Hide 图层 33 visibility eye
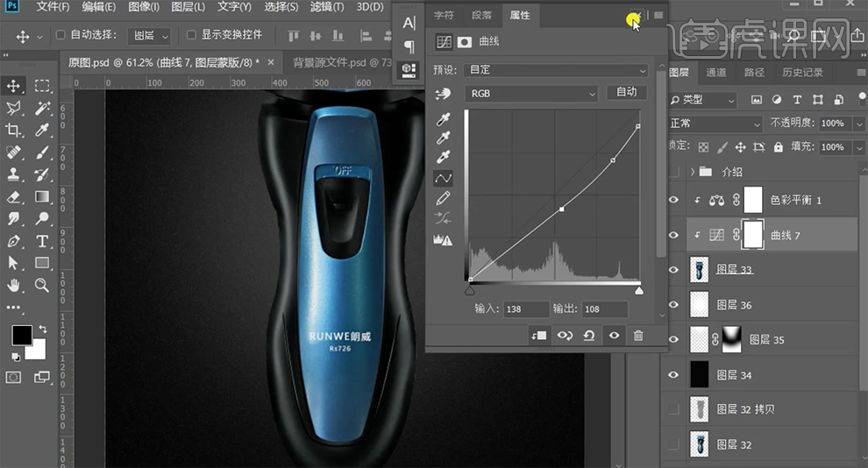The height and width of the screenshot is (468, 868). pos(673,269)
